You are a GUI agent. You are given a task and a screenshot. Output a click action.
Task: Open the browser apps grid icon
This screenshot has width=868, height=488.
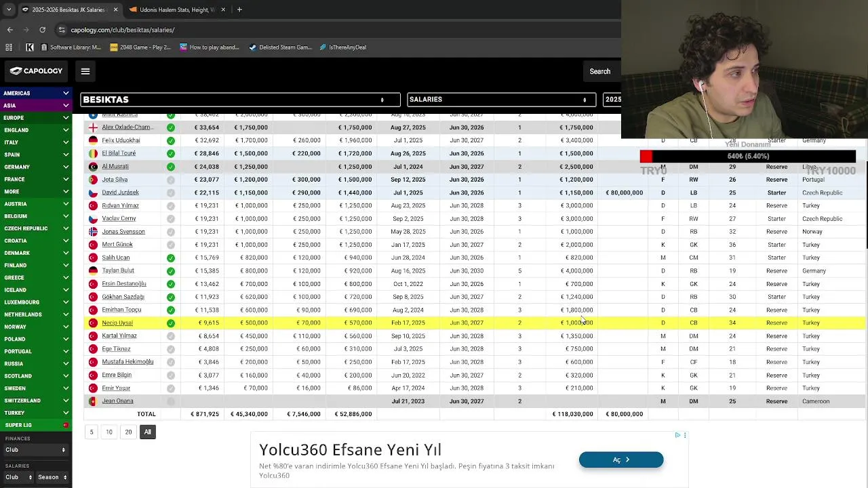[9, 47]
